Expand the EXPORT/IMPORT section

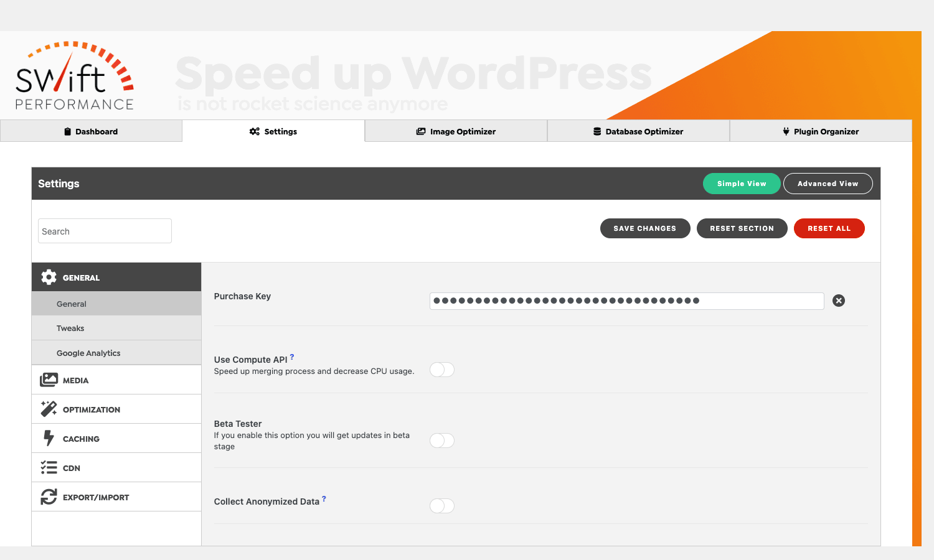point(116,497)
